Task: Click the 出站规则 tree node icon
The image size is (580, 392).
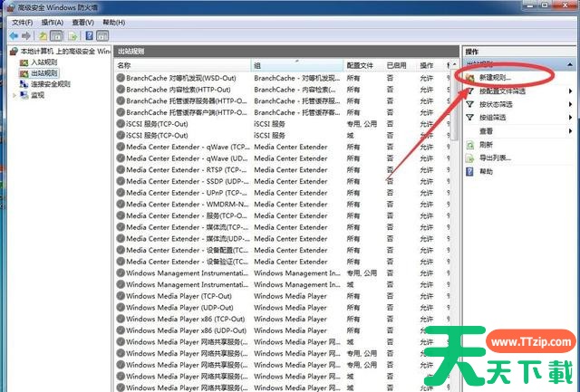Action: [24, 73]
